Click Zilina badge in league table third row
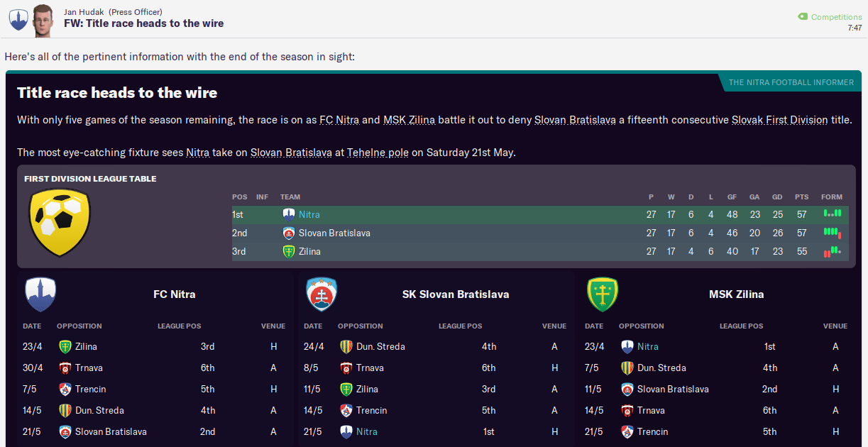Screen dimensions: 868x447 pos(289,251)
